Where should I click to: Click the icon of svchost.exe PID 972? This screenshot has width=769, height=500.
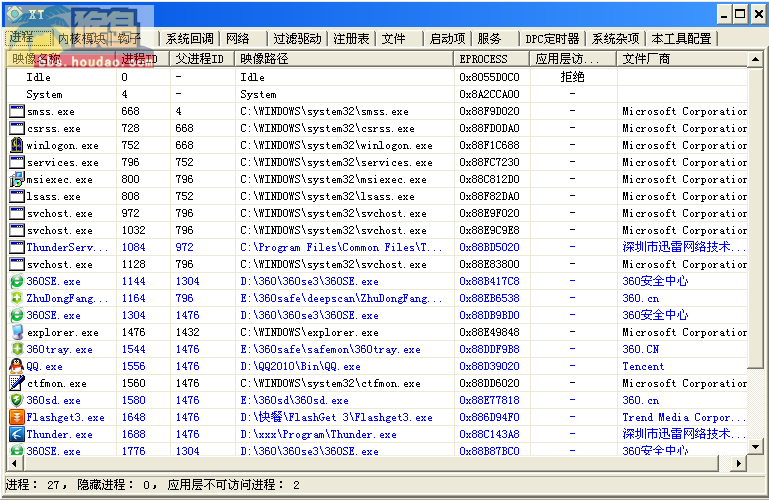click(x=17, y=213)
